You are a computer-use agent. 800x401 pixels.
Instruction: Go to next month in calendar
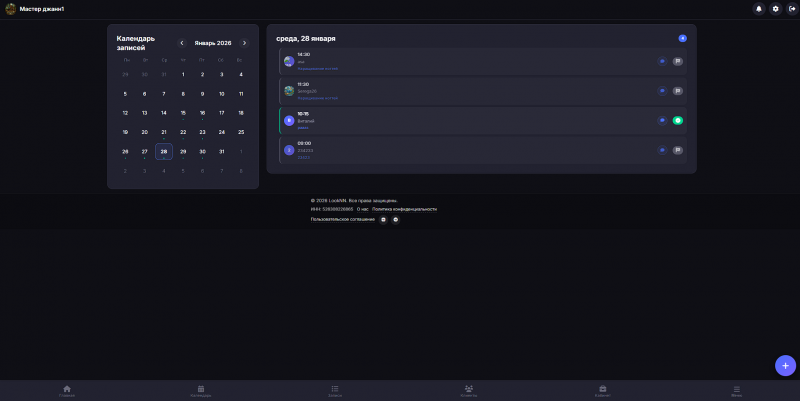point(244,43)
